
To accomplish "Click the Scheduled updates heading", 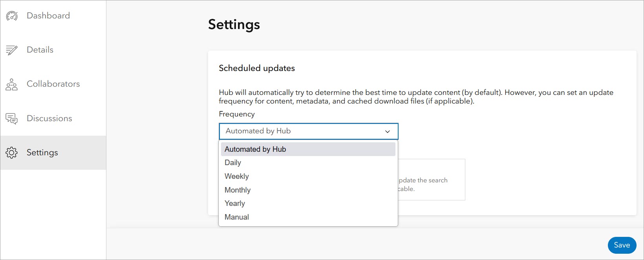I will pos(257,68).
